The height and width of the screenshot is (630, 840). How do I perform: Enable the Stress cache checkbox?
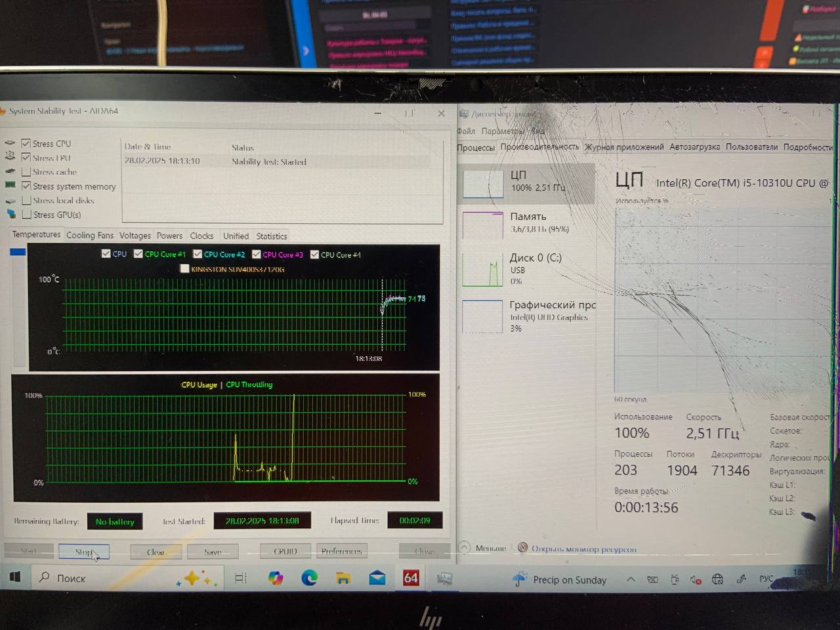coord(26,172)
